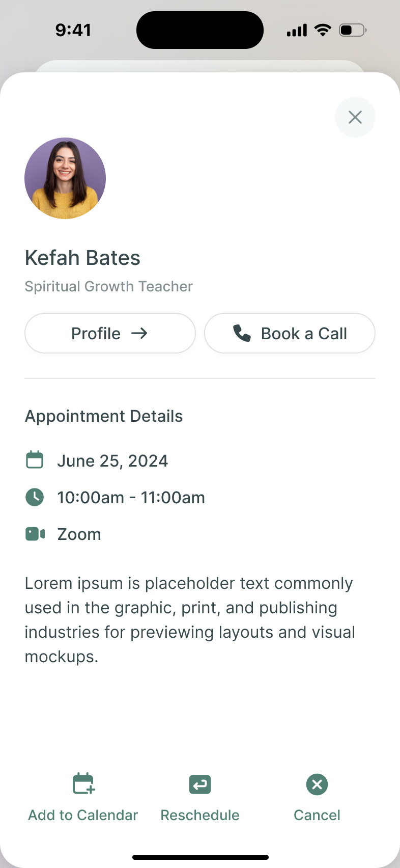The width and height of the screenshot is (400, 868).
Task: Tap the Add to Calendar icon
Action: click(x=83, y=783)
